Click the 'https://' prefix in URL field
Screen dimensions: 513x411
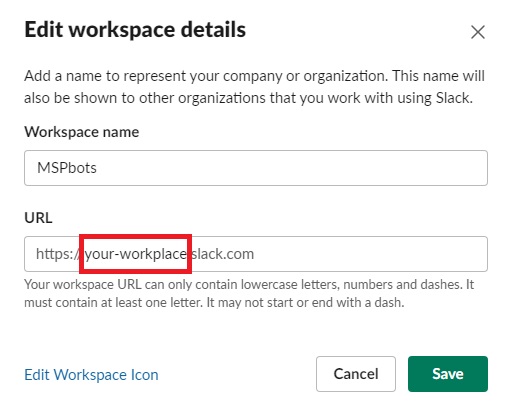click(x=57, y=254)
